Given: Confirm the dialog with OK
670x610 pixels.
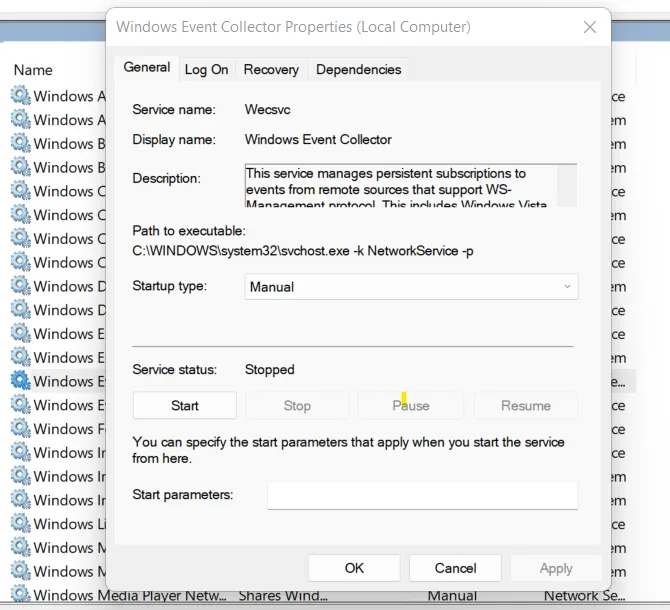Looking at the screenshot, I should [354, 568].
